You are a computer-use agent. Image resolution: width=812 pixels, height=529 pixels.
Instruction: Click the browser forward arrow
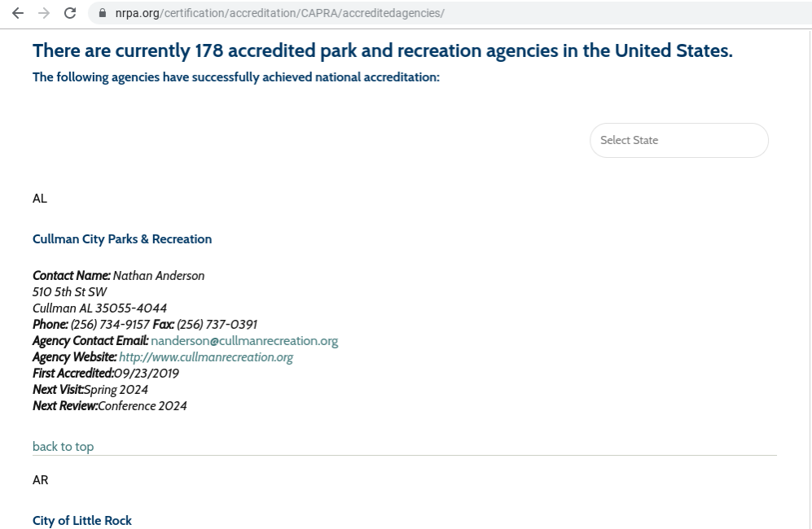[x=44, y=13]
